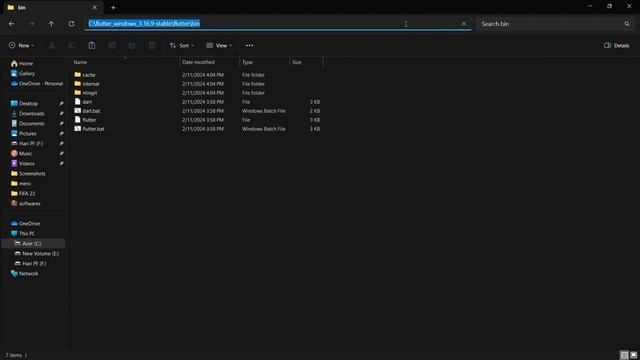The image size is (640, 360).
Task: Click Windows Batch File type for flutter.bat
Action: click(x=263, y=129)
